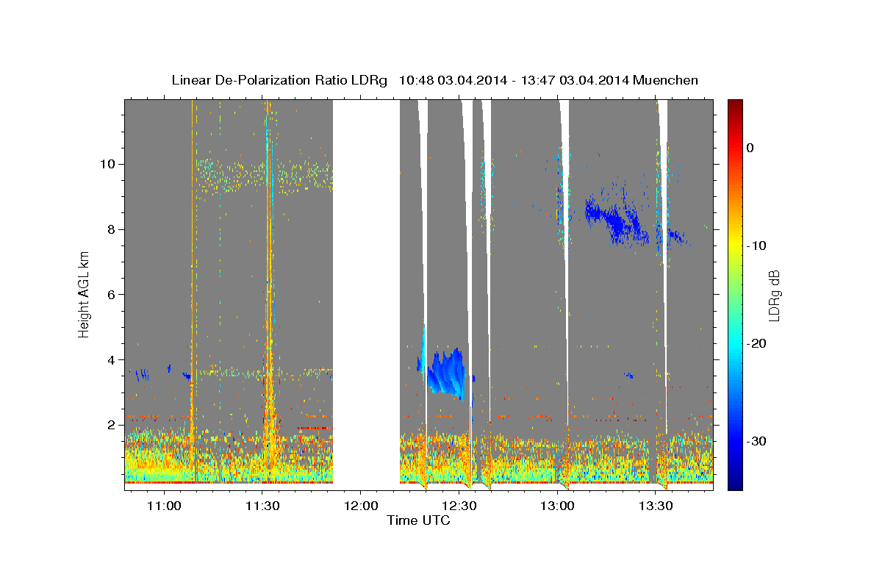Click the orange vertical streak near 11:30
Screen dimensions: 882x588
(x=268, y=294)
